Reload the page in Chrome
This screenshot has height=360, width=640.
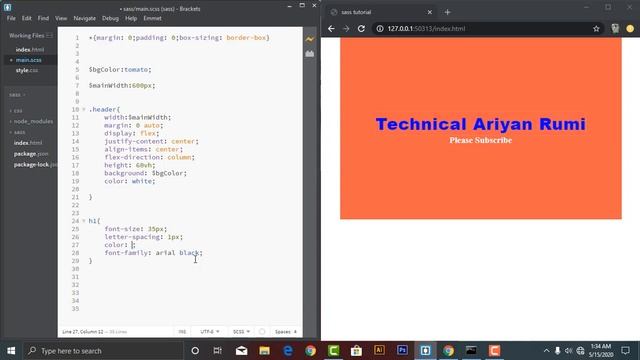click(x=361, y=29)
